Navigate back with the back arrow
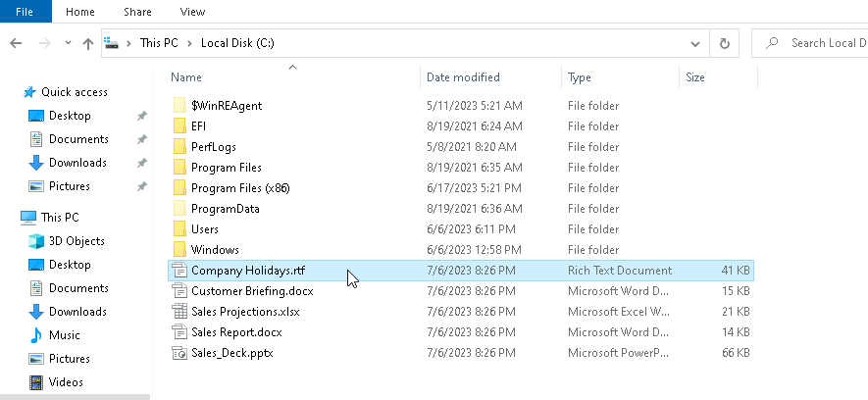Screen dimensions: 868x400 pyautogui.click(x=16, y=43)
